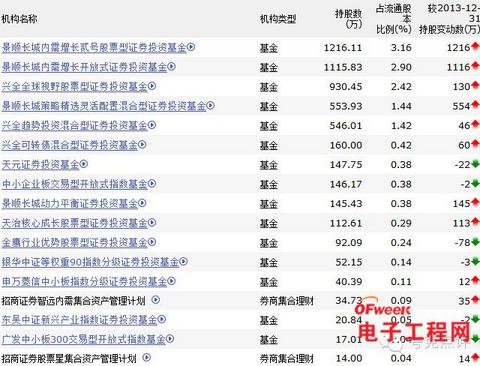Open 景顺长城策略精选灵活配置混合型 fund link
Screen dimensions: 480x366
(x=104, y=106)
